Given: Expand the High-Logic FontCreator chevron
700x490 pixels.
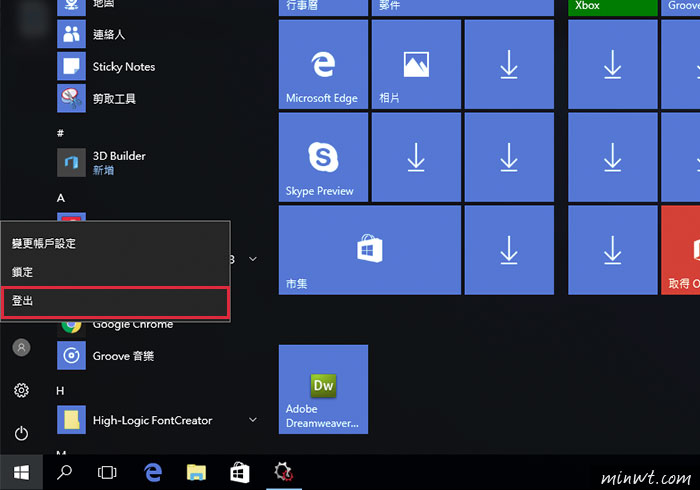Looking at the screenshot, I should coord(253,419).
